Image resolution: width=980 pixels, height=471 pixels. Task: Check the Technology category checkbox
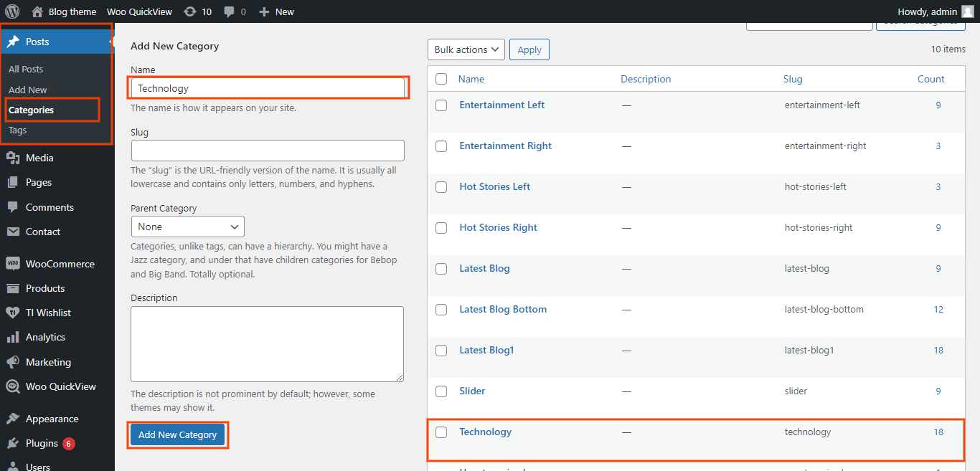(441, 432)
